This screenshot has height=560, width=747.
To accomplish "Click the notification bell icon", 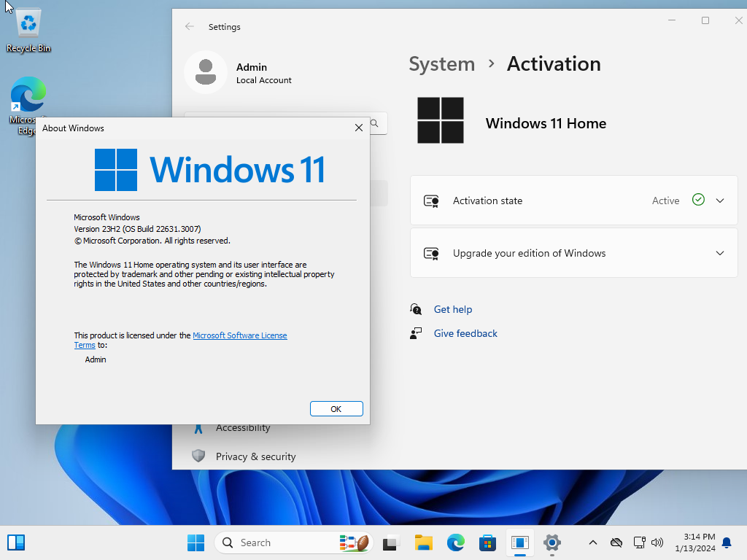I will tap(726, 542).
